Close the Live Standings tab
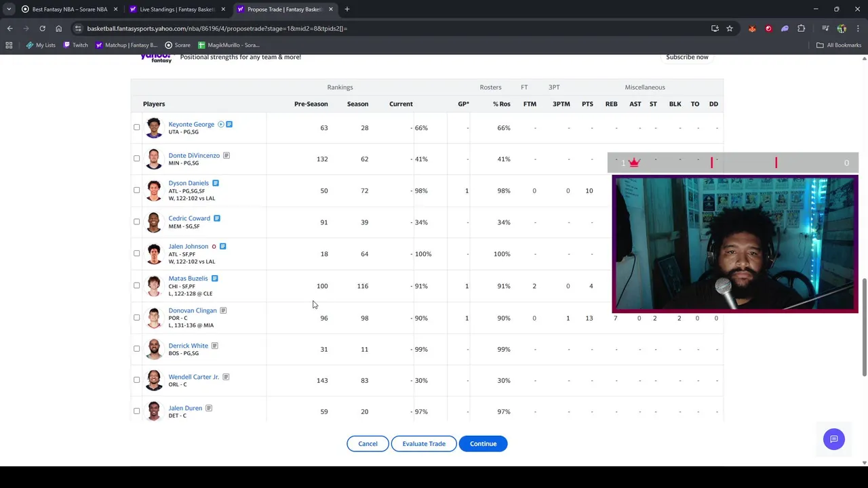 point(223,9)
